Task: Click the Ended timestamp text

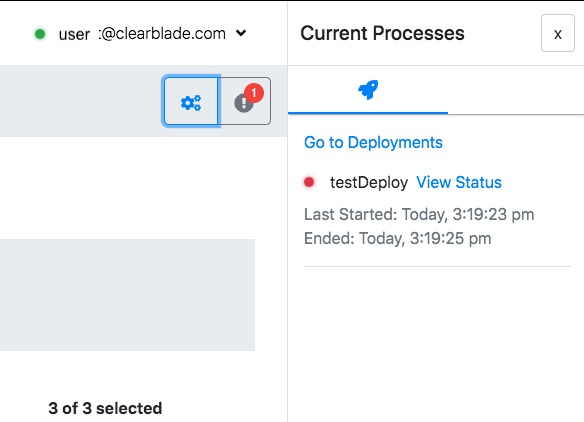Action: pyautogui.click(x=397, y=238)
